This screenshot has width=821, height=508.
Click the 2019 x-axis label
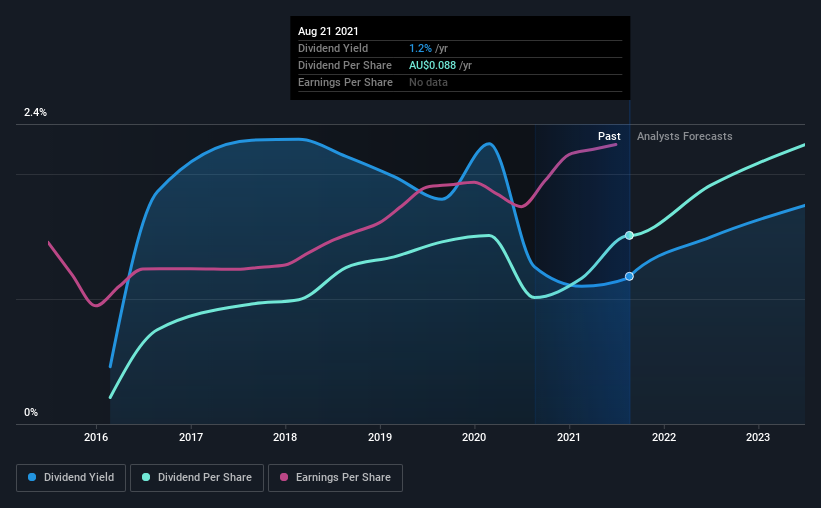380,437
